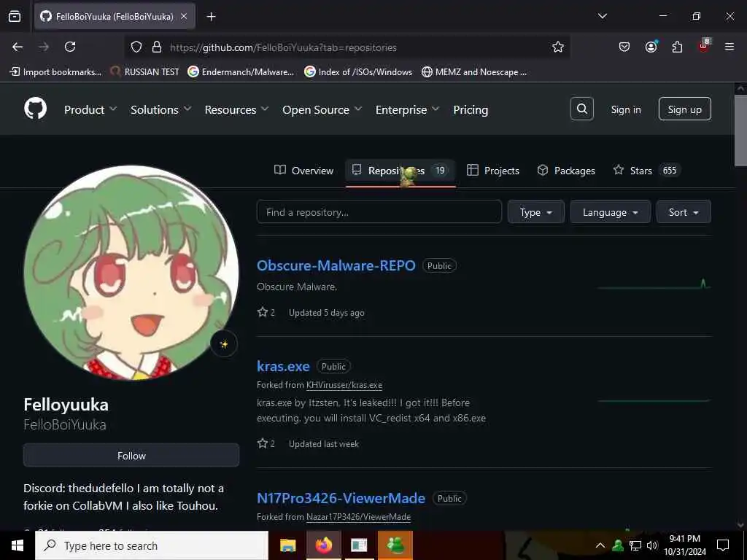Switch to the Overview tab
747x560 pixels.
304,171
